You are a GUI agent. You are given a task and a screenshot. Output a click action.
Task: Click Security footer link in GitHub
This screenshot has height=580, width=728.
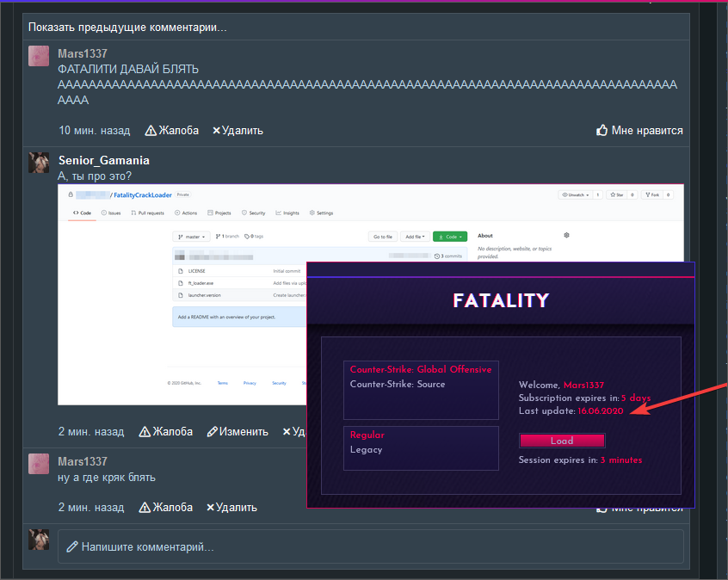(279, 383)
